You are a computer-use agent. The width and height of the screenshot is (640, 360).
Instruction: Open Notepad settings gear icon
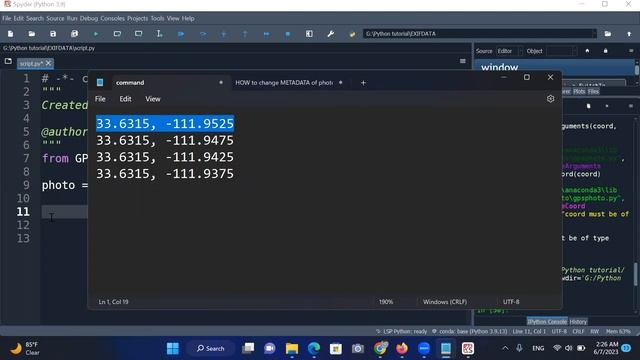click(x=550, y=99)
